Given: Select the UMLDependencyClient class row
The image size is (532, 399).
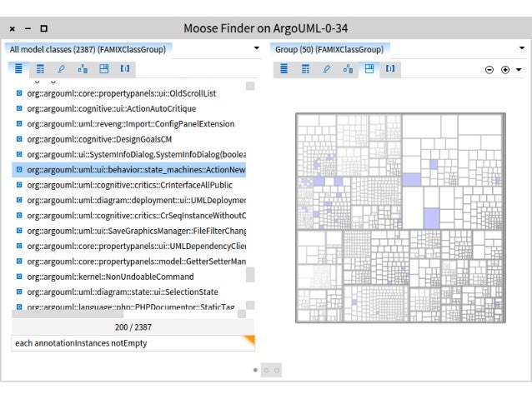Looking at the screenshot, I should [x=129, y=246].
